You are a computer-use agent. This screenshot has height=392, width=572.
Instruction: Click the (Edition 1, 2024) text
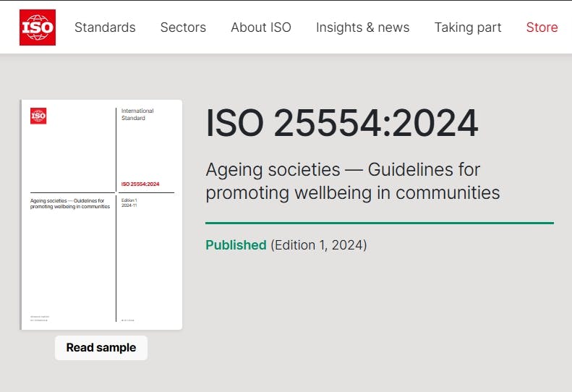pyautogui.click(x=319, y=245)
